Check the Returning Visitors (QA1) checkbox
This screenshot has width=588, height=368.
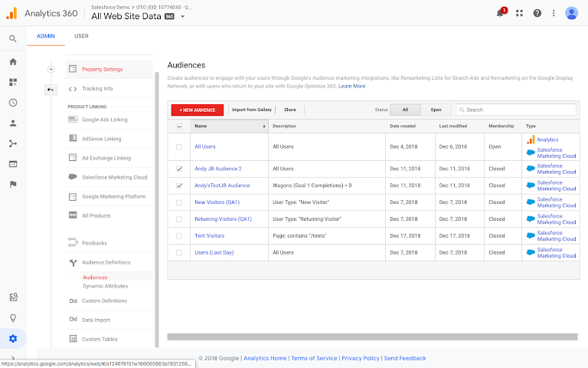tap(179, 219)
